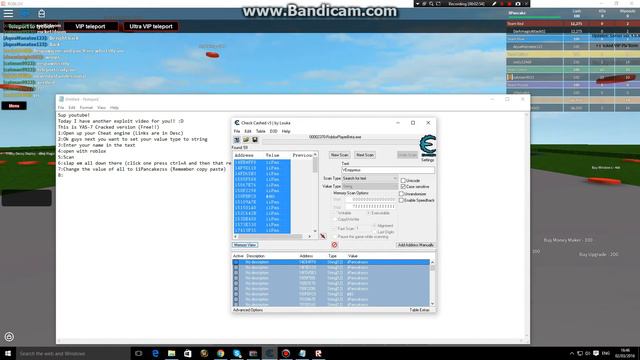The height and width of the screenshot is (360, 640).
Task: Enable the Unrandomizer checkbox
Action: pyautogui.click(x=402, y=194)
